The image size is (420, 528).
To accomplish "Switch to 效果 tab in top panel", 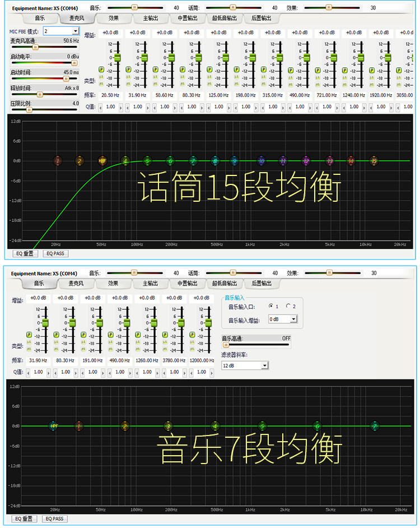I will tap(114, 18).
